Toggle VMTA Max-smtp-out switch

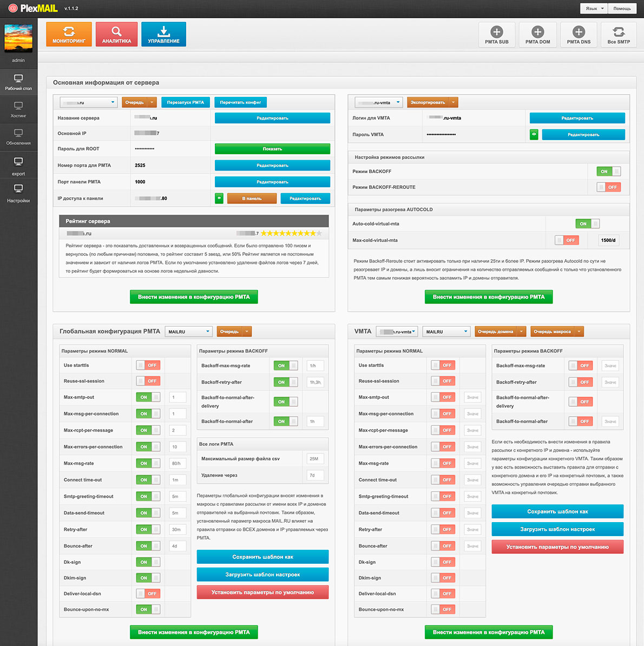point(443,397)
